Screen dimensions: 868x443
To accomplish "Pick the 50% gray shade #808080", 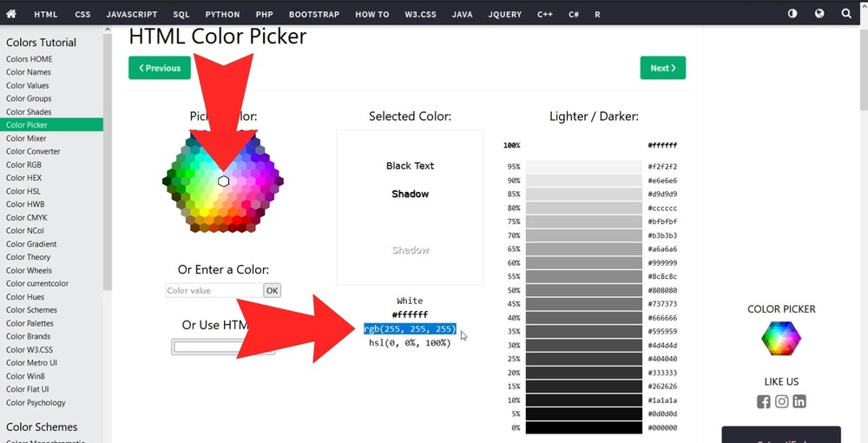I will tap(583, 290).
